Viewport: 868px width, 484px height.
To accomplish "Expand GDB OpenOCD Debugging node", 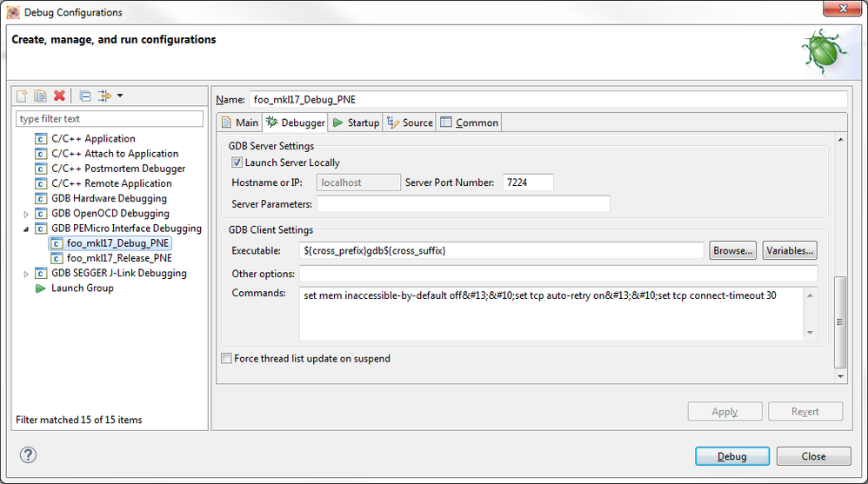I will 26,214.
